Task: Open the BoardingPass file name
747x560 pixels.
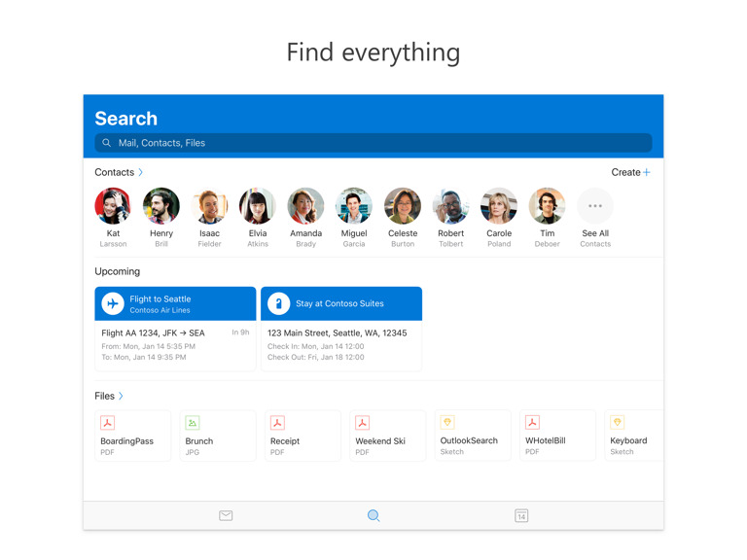Action: (126, 441)
